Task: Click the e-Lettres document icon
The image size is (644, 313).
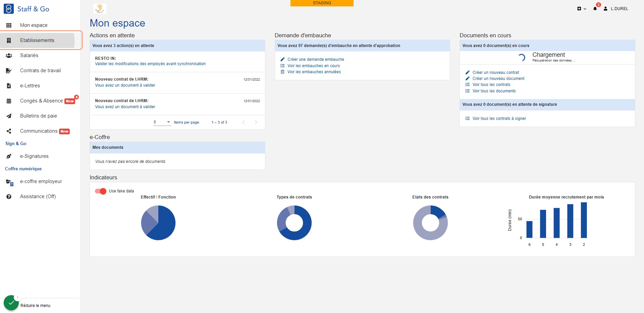Action: (x=9, y=86)
